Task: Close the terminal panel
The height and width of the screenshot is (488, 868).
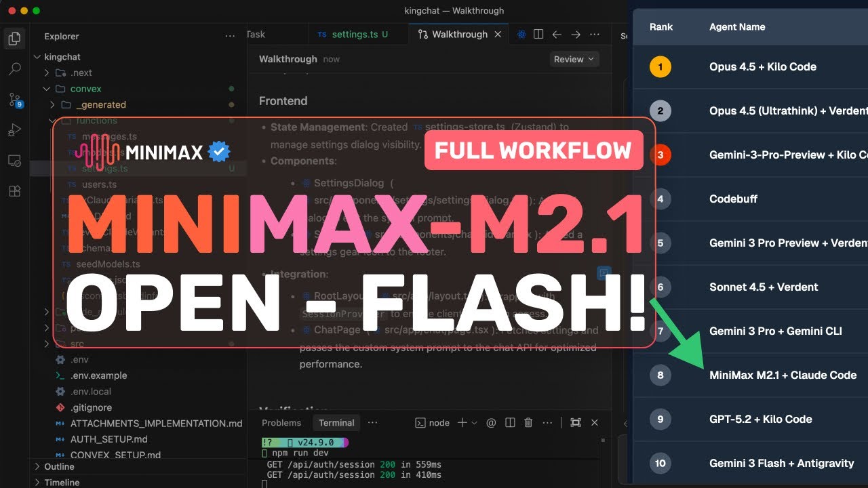Action: coord(594,422)
